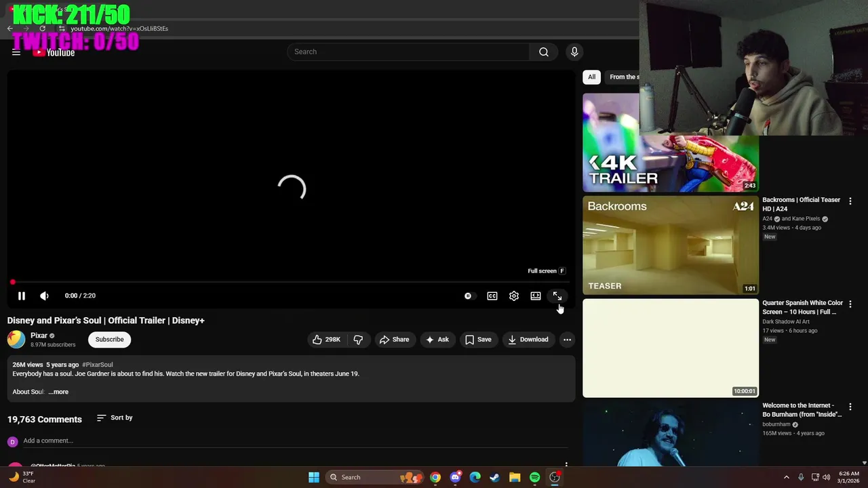This screenshot has width=868, height=488.
Task: Select the All filter chip
Action: (x=591, y=77)
